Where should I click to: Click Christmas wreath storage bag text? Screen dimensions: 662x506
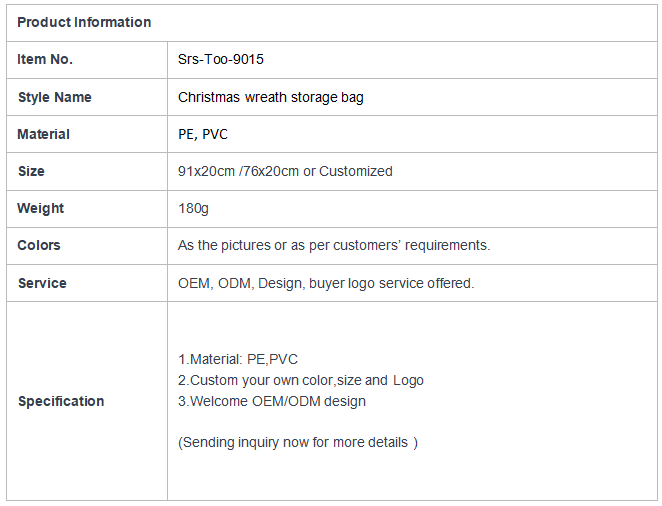271,97
